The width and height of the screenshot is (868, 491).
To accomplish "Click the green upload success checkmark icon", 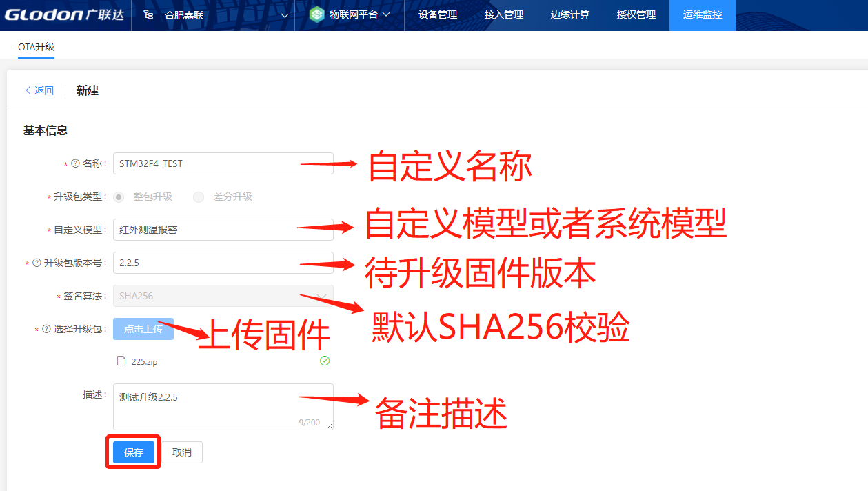I will coord(325,361).
